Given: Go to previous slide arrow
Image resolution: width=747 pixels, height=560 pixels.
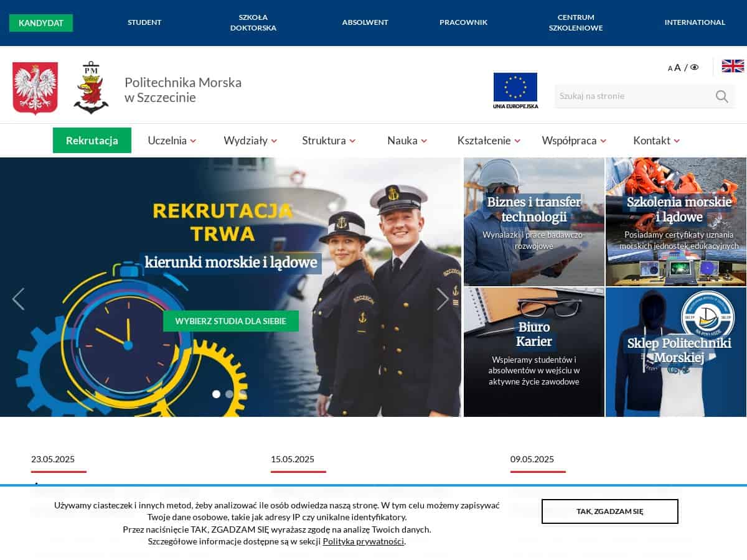Looking at the screenshot, I should coord(19,299).
